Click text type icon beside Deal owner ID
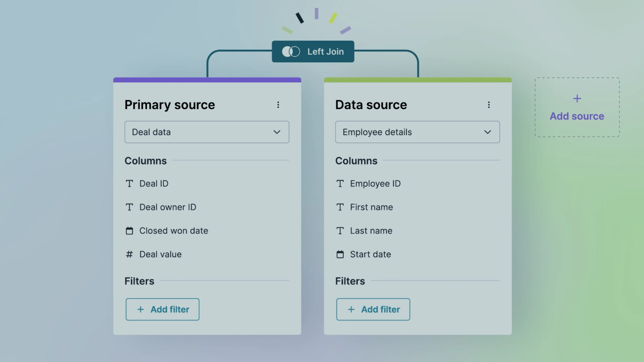 pyautogui.click(x=129, y=207)
